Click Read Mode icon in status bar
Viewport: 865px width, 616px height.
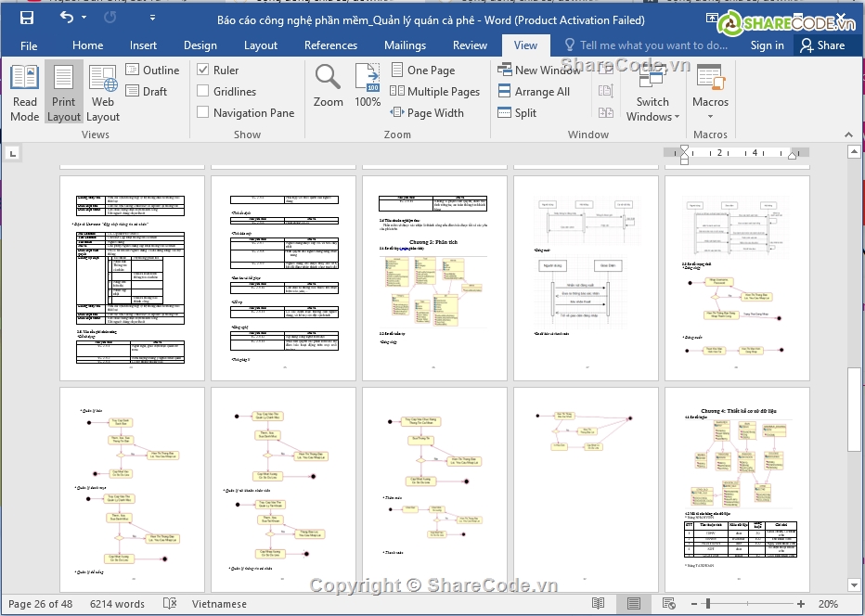click(x=598, y=604)
